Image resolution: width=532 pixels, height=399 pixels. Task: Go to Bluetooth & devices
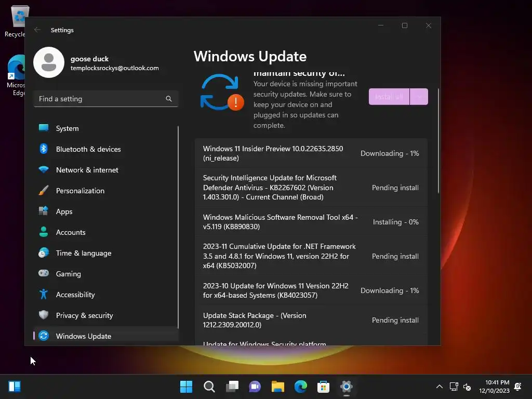click(x=106, y=149)
